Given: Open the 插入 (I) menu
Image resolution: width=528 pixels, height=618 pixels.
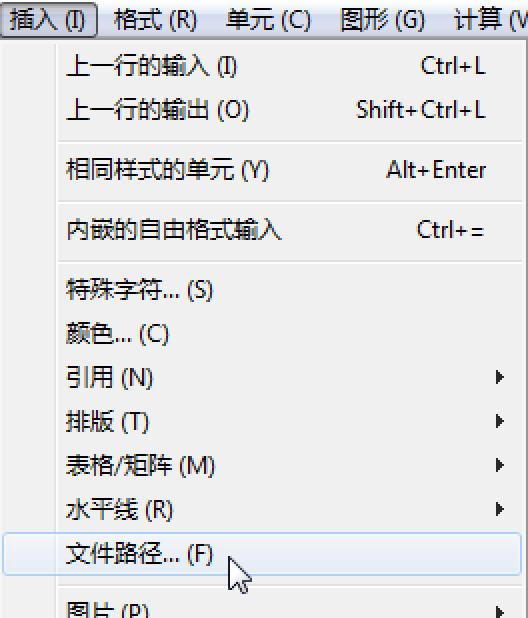Looking at the screenshot, I should pyautogui.click(x=48, y=20).
